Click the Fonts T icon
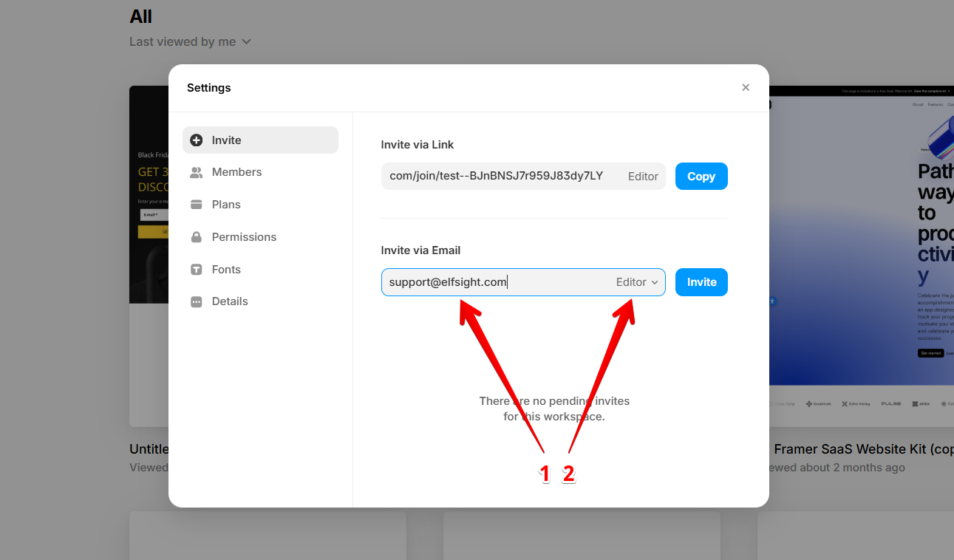 pyautogui.click(x=197, y=270)
